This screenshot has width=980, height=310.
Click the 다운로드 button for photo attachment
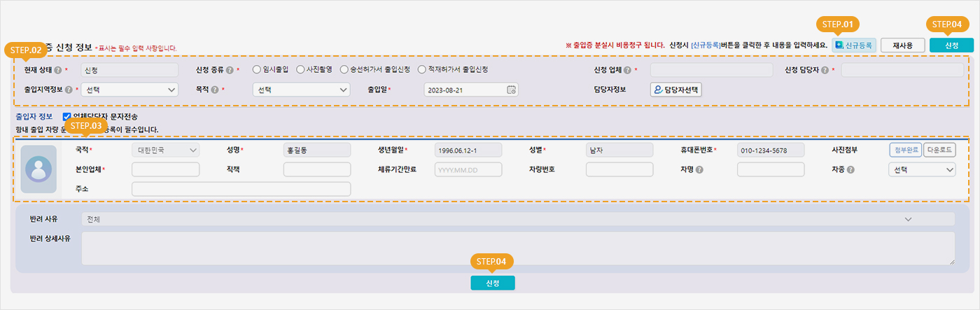[939, 150]
